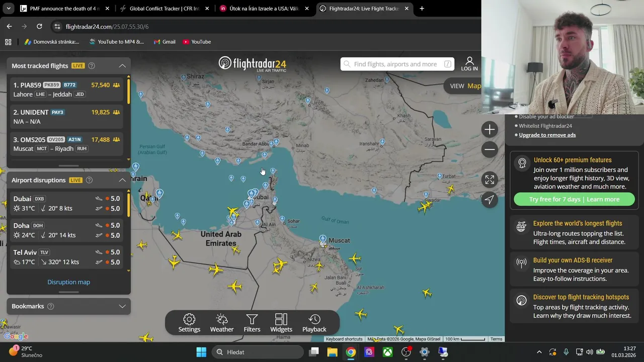Zoom in on the map with plus button

[490, 130]
